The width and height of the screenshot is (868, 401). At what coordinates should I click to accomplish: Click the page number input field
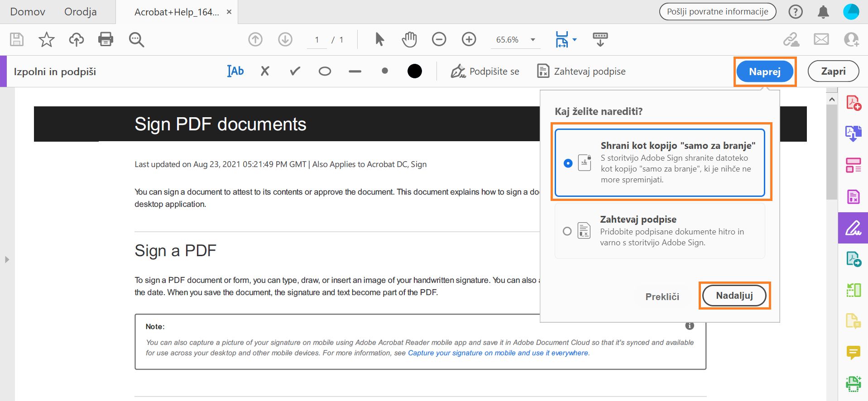(x=317, y=40)
